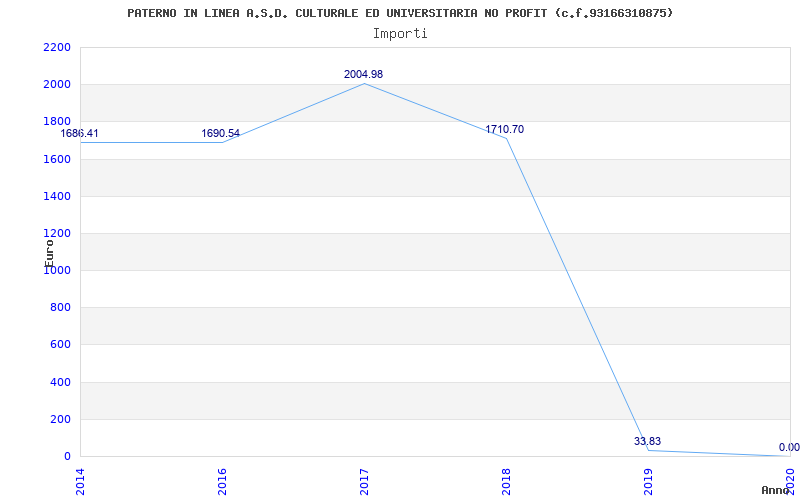Select the 1800 y-axis tick label
Screen dimensions: 800x500
(57, 122)
